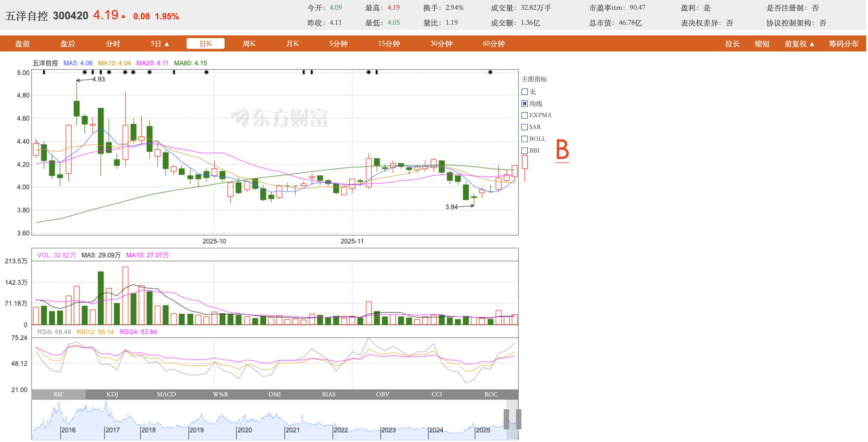Click the rightmost star event marker
868x442 pixels.
click(490, 72)
